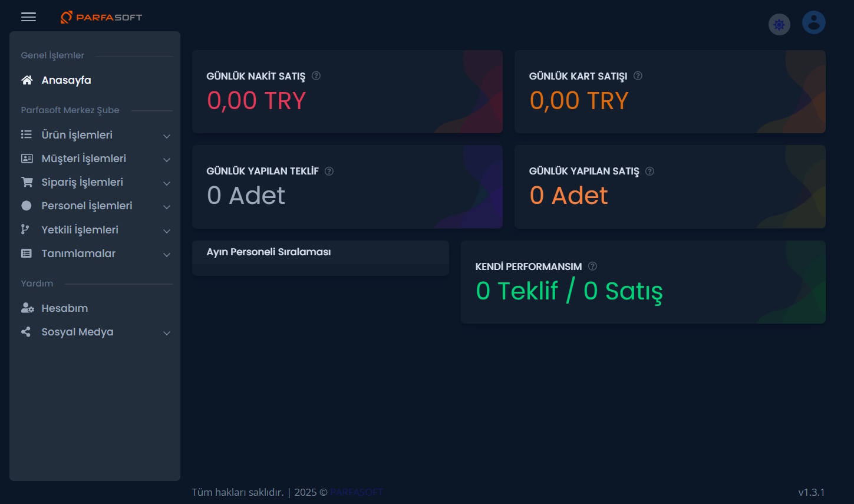Go to Hesabım account page
Viewport: 854px width, 504px height.
click(x=64, y=308)
